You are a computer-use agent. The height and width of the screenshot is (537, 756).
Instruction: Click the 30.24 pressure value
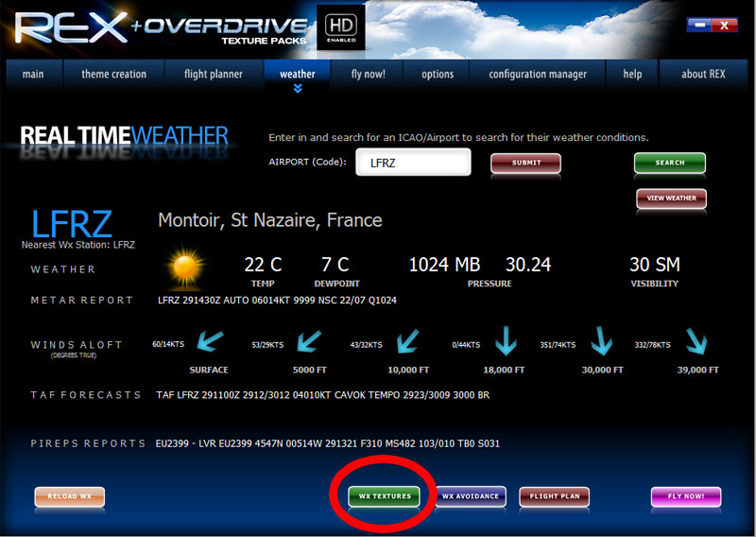click(528, 265)
